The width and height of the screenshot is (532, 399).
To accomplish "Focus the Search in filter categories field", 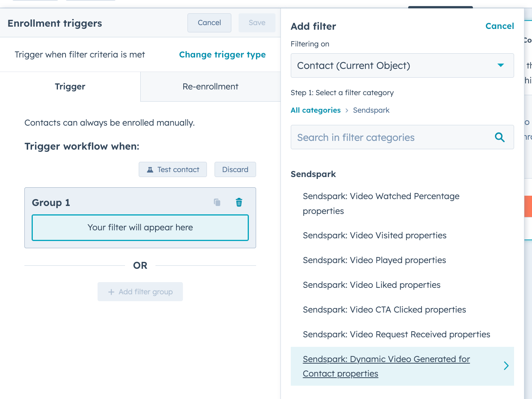I will (402, 137).
